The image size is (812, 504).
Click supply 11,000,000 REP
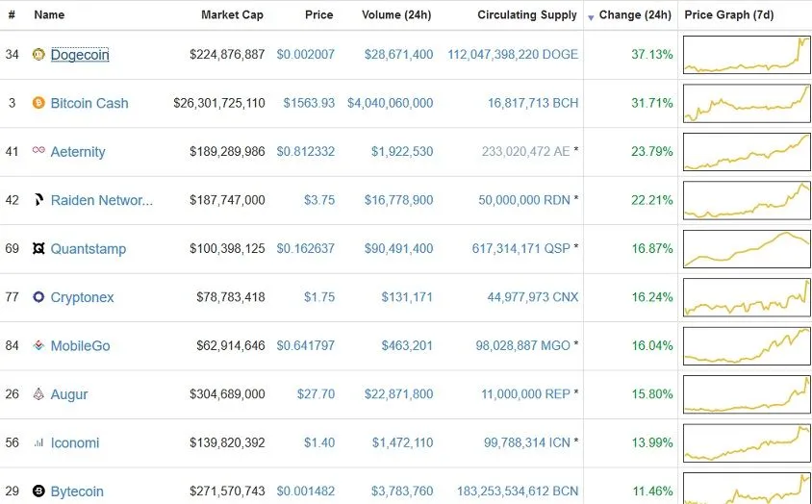tap(525, 394)
